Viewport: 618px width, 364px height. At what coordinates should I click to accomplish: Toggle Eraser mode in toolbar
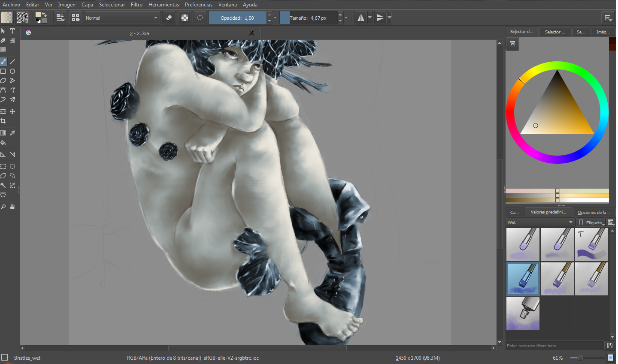[169, 18]
